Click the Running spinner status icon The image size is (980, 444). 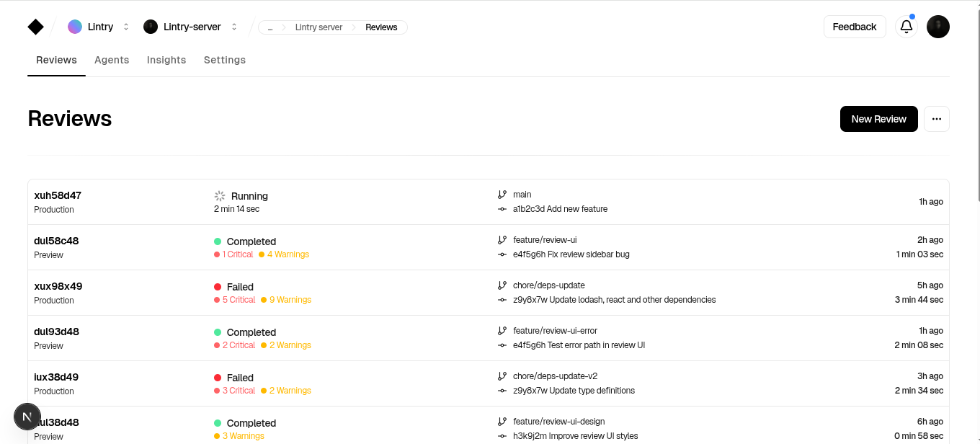pyautogui.click(x=220, y=196)
